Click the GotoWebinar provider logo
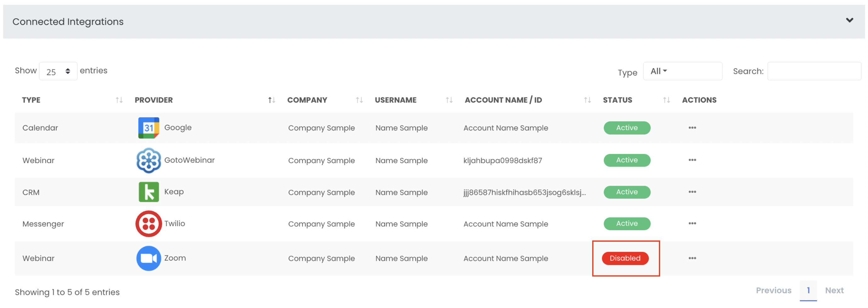 coord(148,161)
